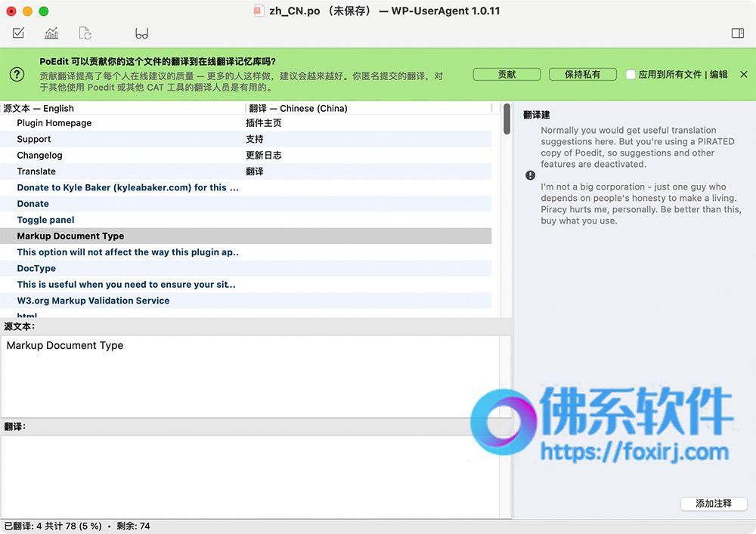756x534 pixels.
Task: Click the 编辑 link in banner
Action: point(718,74)
